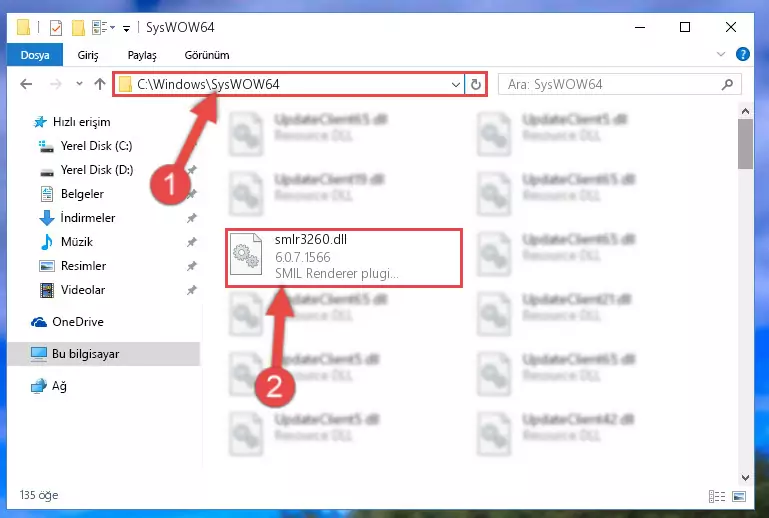The image size is (769, 518).
Task: Open Müzik folder in sidebar
Action: coord(77,242)
